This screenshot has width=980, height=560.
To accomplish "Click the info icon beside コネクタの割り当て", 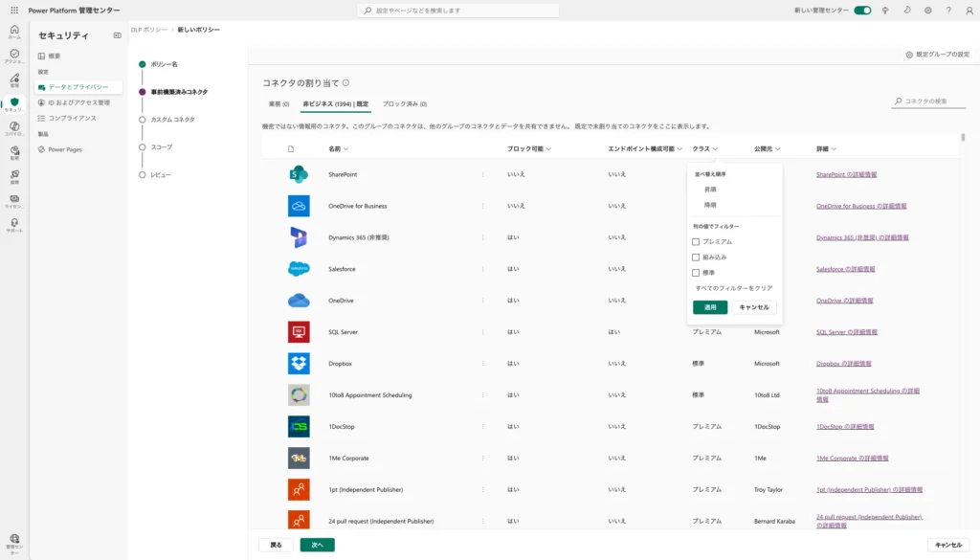I will [345, 82].
